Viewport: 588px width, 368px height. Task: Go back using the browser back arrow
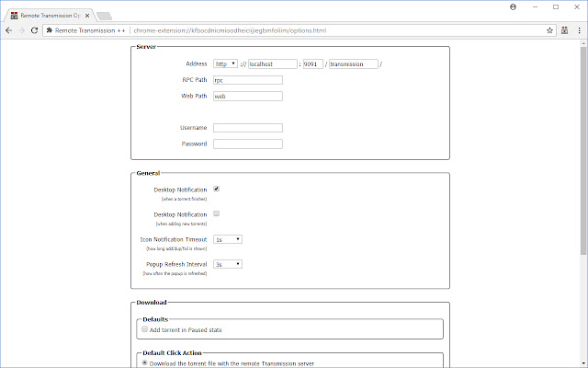coord(8,30)
